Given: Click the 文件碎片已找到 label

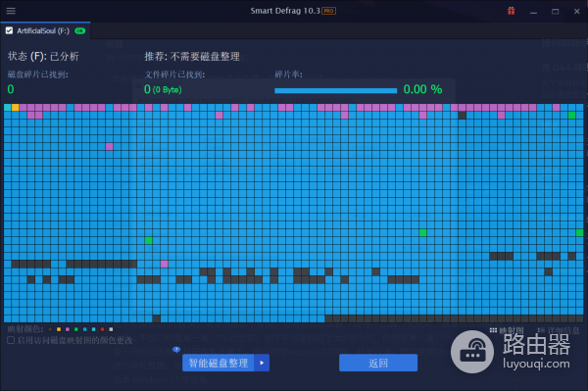Looking at the screenshot, I should [x=174, y=74].
